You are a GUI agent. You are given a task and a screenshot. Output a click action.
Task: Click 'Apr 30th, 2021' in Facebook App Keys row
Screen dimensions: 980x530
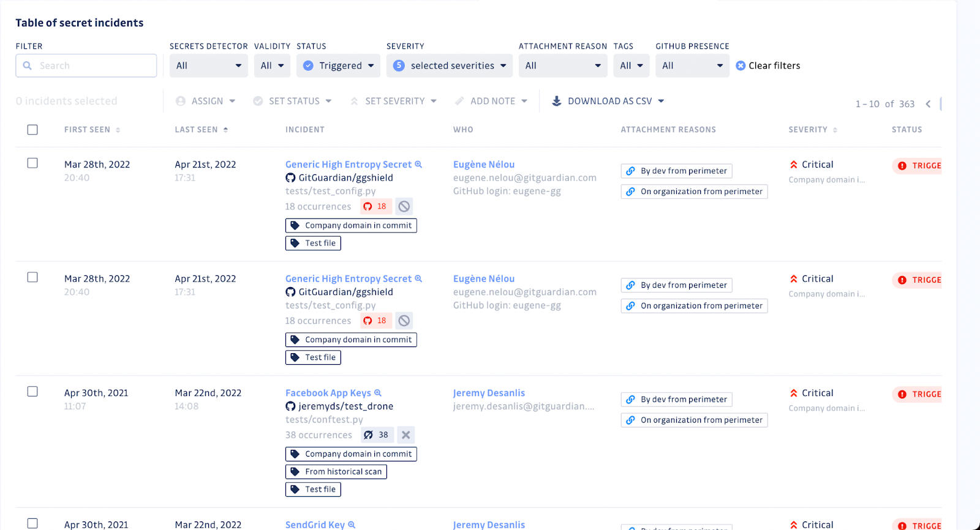(96, 393)
